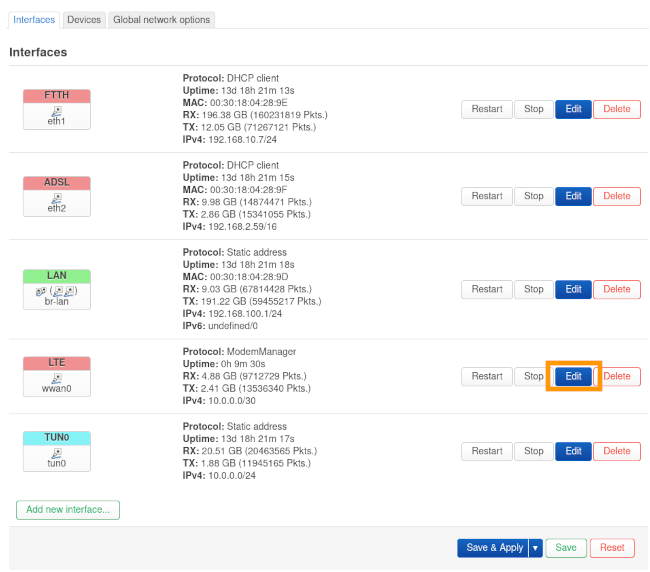
Task: Restart the FTTH interface
Action: click(487, 109)
